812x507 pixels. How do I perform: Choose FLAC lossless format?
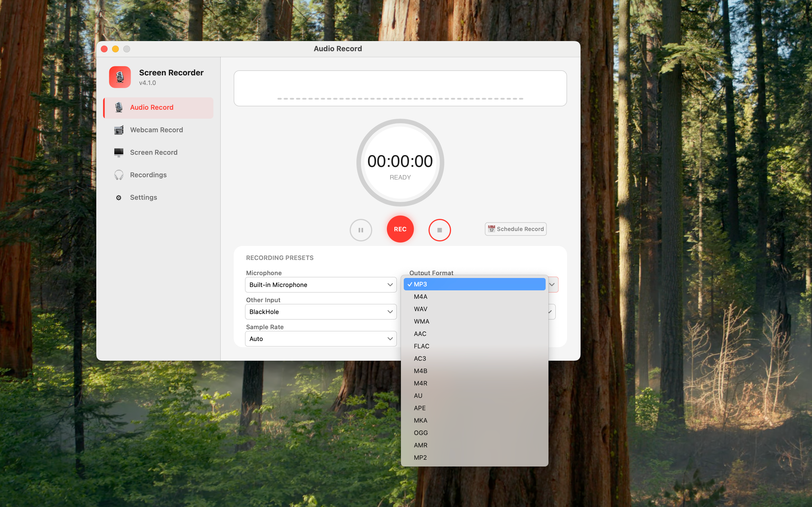[474, 346]
